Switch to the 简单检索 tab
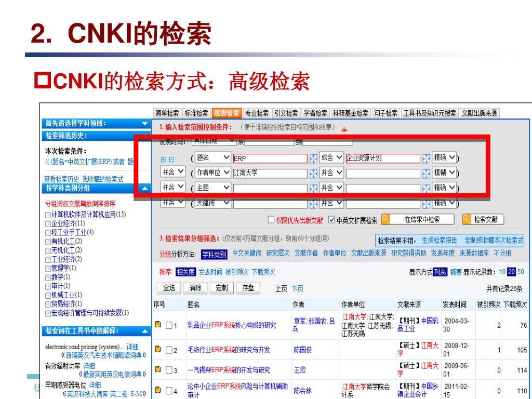Viewport: 532px width, 399px height. tap(167, 113)
